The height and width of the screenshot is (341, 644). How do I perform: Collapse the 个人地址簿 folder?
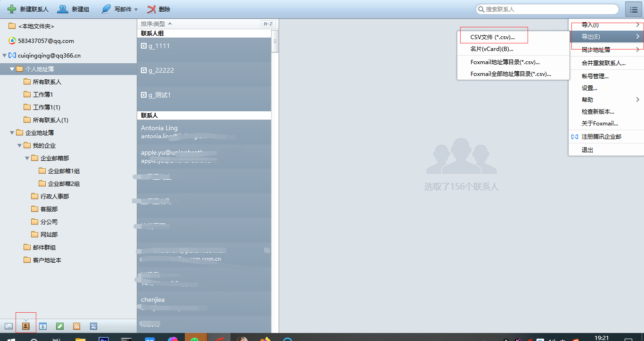point(12,68)
